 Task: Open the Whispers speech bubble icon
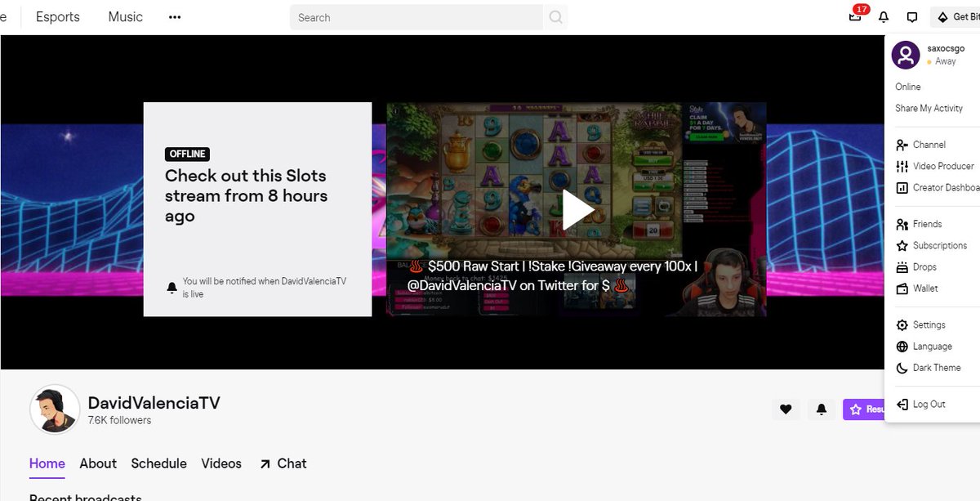point(912,17)
